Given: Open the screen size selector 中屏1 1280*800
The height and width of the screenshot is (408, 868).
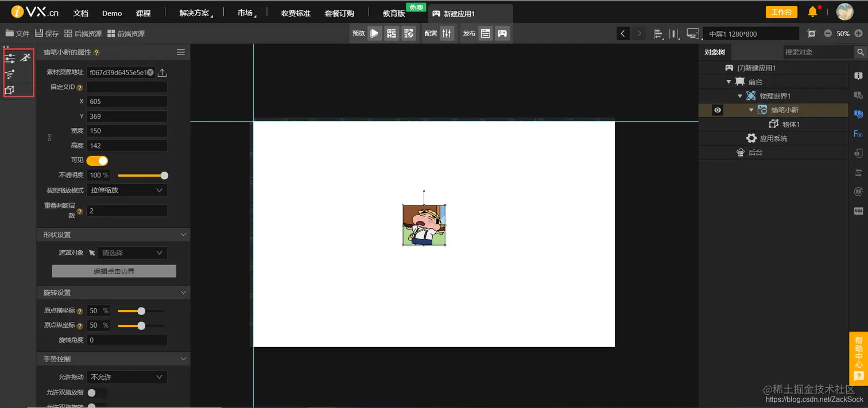Looking at the screenshot, I should 750,34.
